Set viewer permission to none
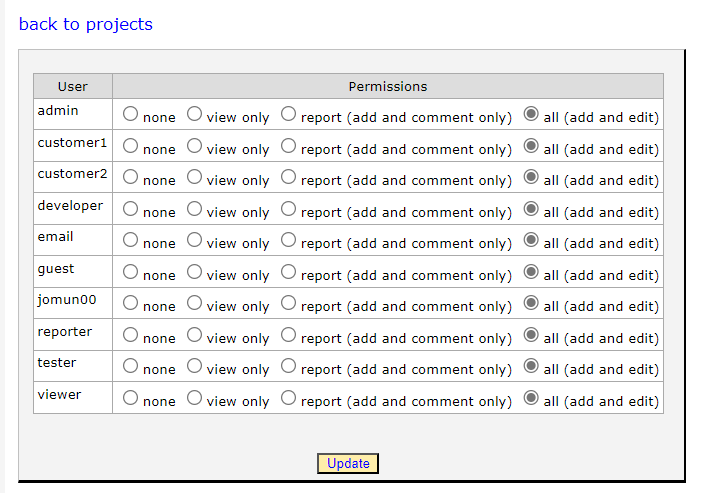 tap(130, 398)
